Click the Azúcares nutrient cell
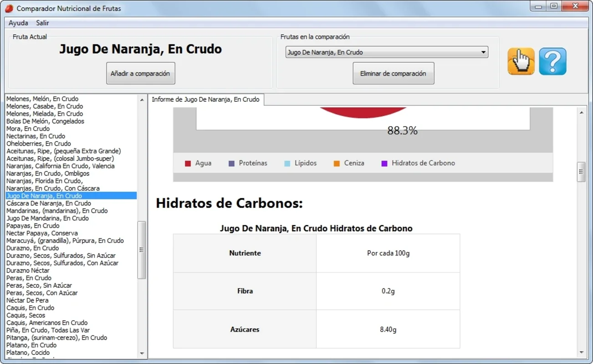 (245, 329)
